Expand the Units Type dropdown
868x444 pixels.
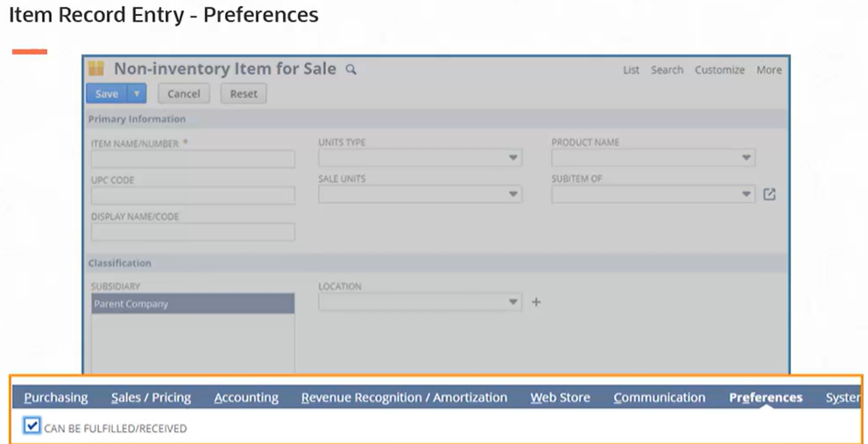513,159
